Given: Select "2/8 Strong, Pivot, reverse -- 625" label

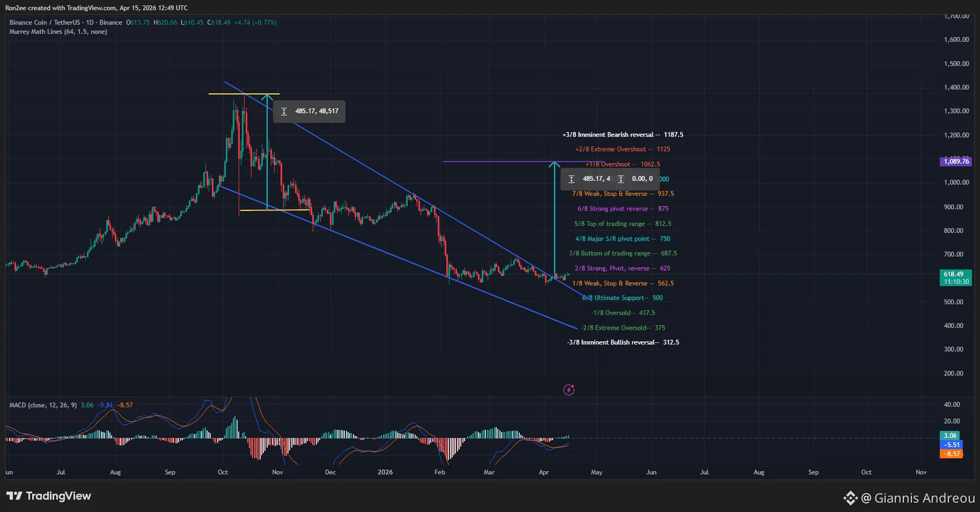Looking at the screenshot, I should tap(623, 268).
